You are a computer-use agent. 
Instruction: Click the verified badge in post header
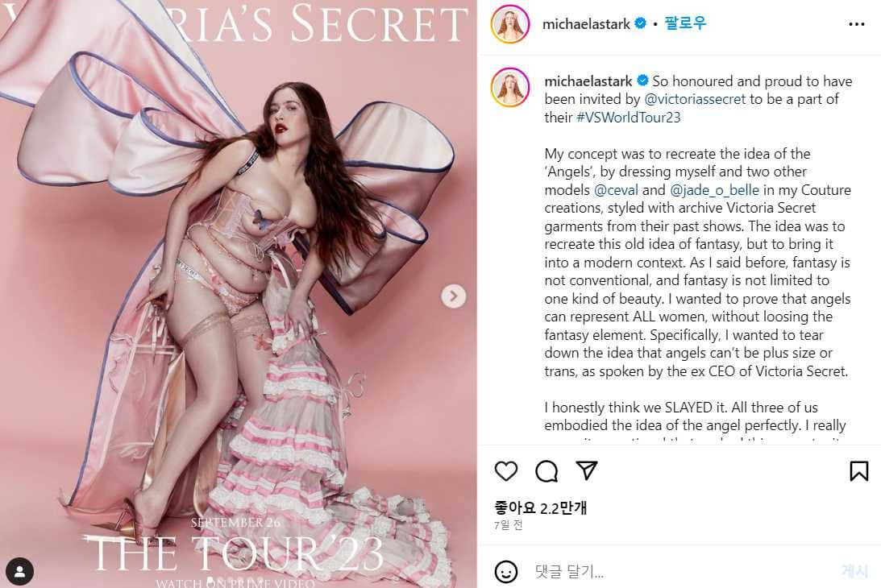point(640,24)
